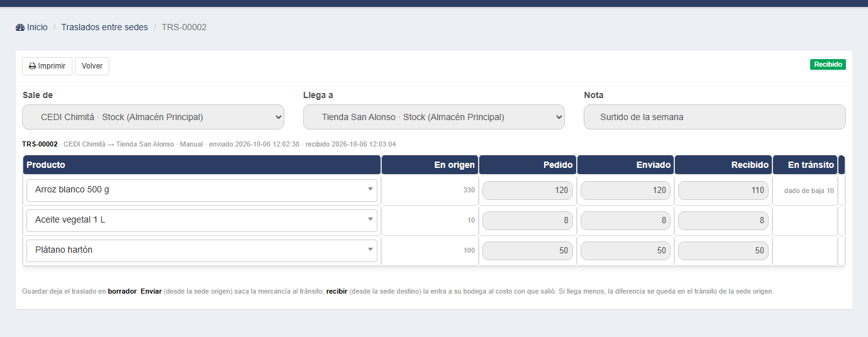This screenshot has width=868, height=337.
Task: Open Traslados entre sedes breadcrumb link
Action: click(104, 28)
